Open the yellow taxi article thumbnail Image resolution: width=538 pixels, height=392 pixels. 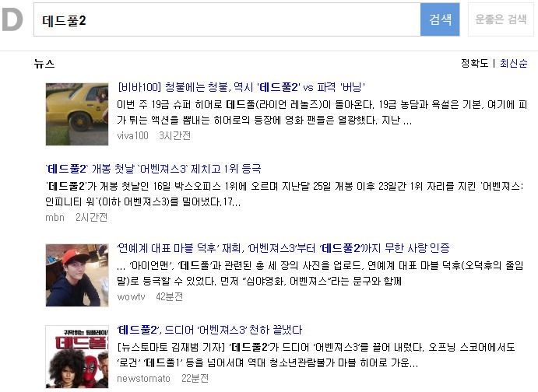[77, 114]
